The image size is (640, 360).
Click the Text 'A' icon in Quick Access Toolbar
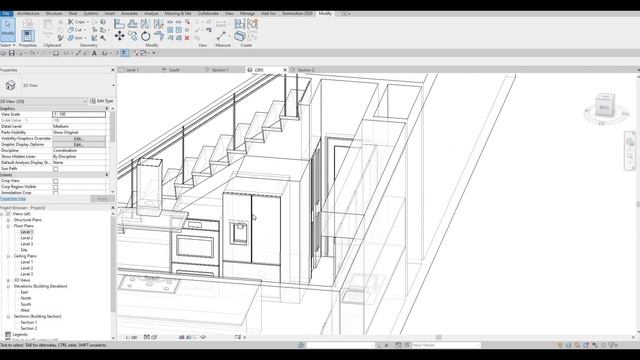point(94,53)
